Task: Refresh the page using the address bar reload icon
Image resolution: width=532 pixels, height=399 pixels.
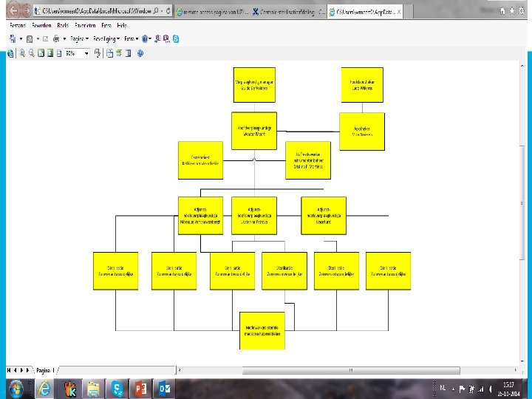Action: point(168,11)
